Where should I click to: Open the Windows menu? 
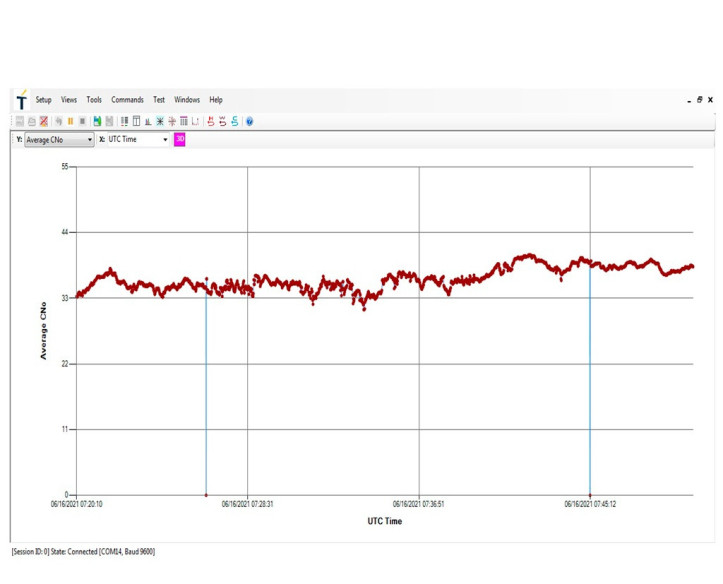point(187,100)
